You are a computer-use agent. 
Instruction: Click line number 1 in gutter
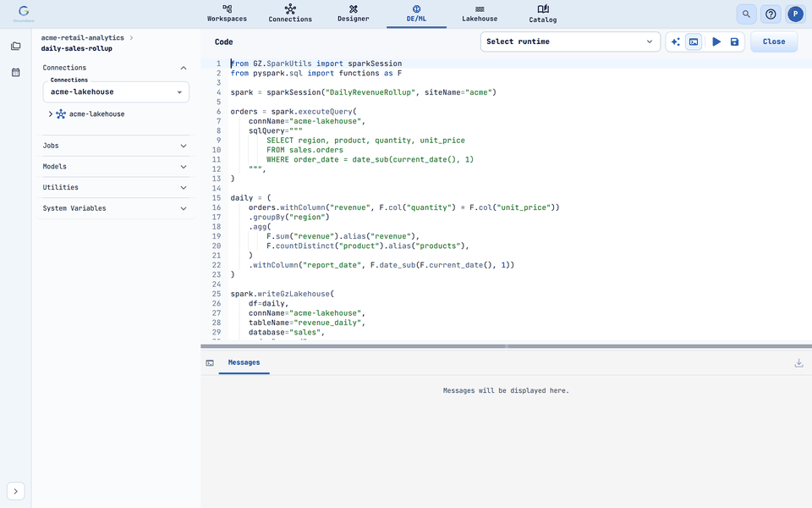218,63
